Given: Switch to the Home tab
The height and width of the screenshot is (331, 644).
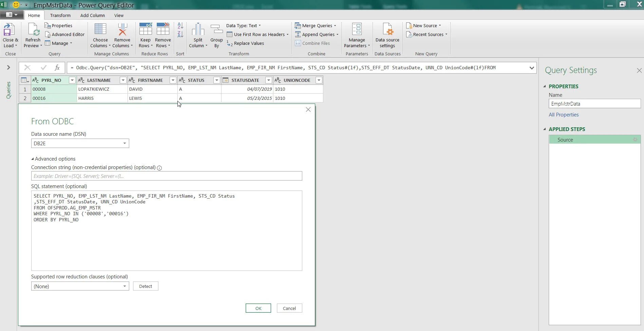Looking at the screenshot, I should tap(34, 15).
